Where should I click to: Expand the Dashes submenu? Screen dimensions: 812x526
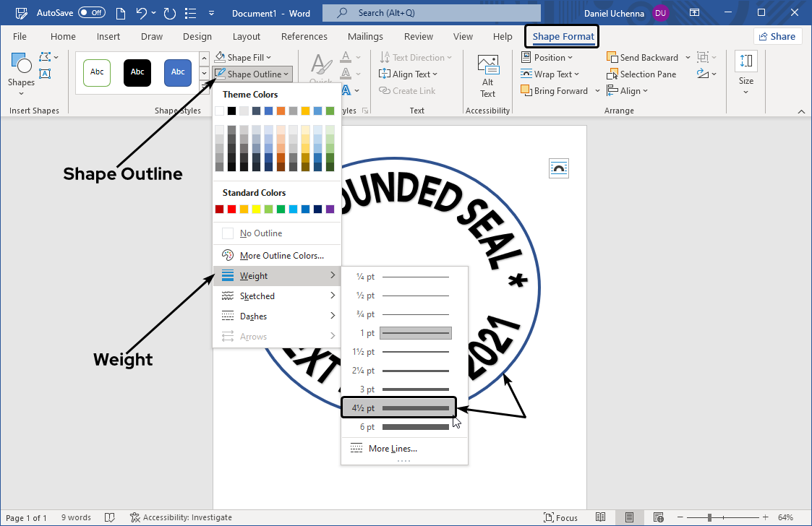tap(276, 316)
